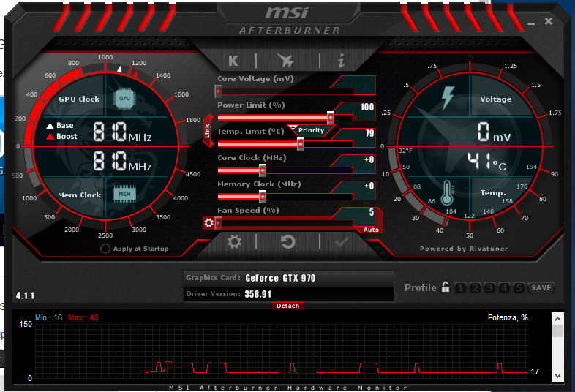Open settings gear at bottom center
This screenshot has width=575, height=392.
(x=234, y=242)
